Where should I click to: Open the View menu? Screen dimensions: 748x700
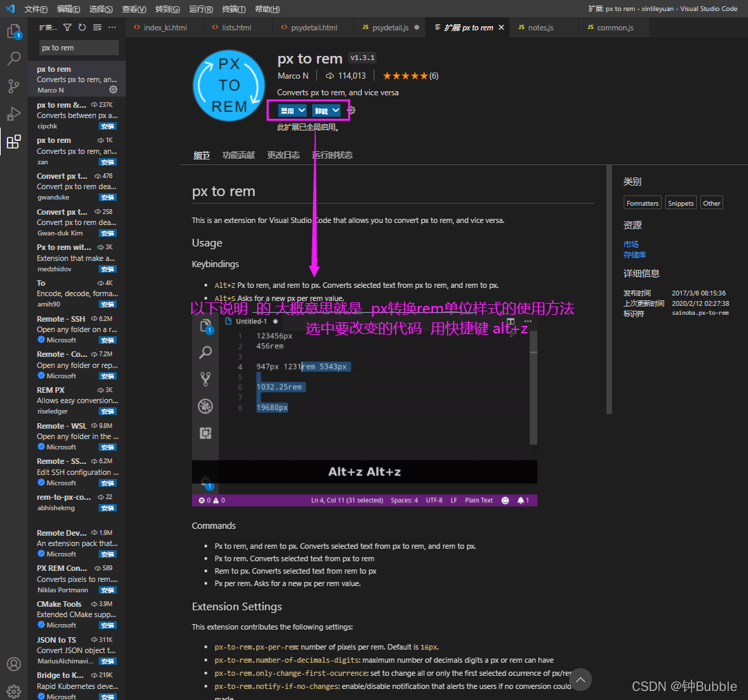tap(134, 9)
